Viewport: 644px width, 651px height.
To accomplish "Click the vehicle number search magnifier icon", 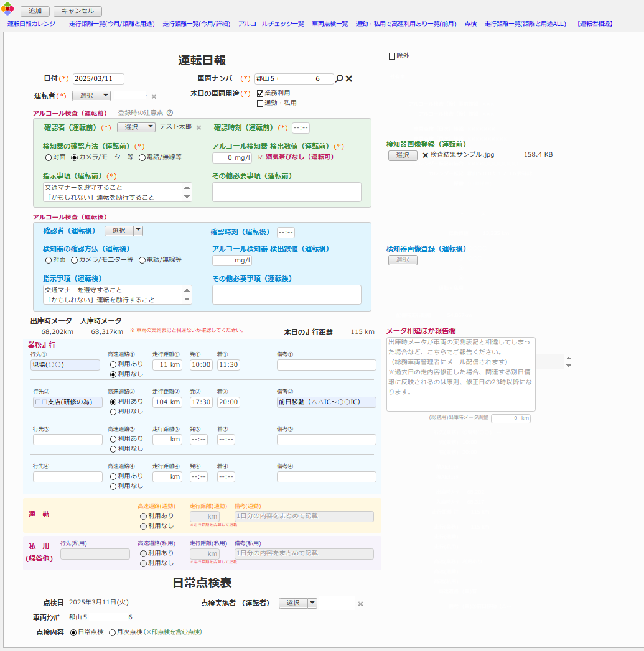I will tap(339, 79).
